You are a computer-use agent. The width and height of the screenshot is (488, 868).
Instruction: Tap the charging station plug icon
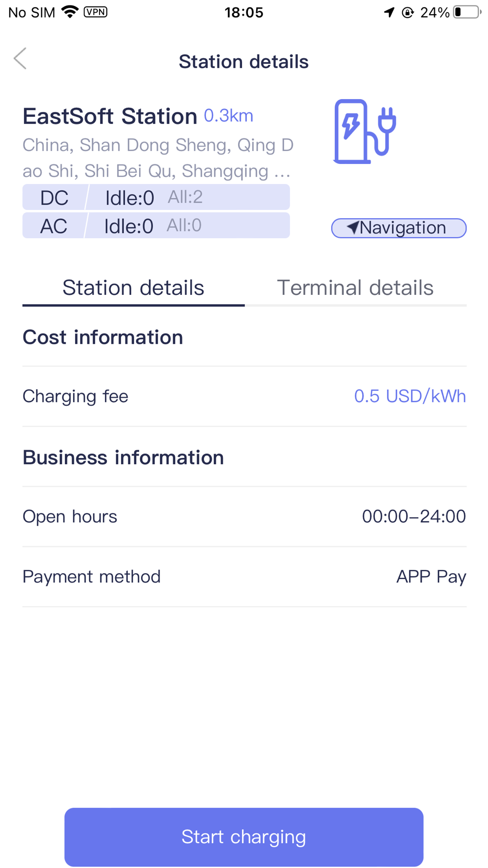click(365, 131)
